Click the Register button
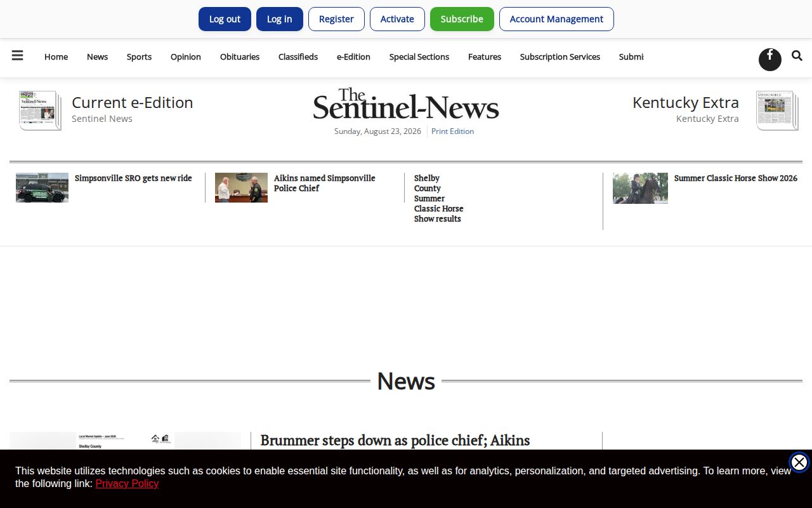This screenshot has width=812, height=508. [336, 19]
